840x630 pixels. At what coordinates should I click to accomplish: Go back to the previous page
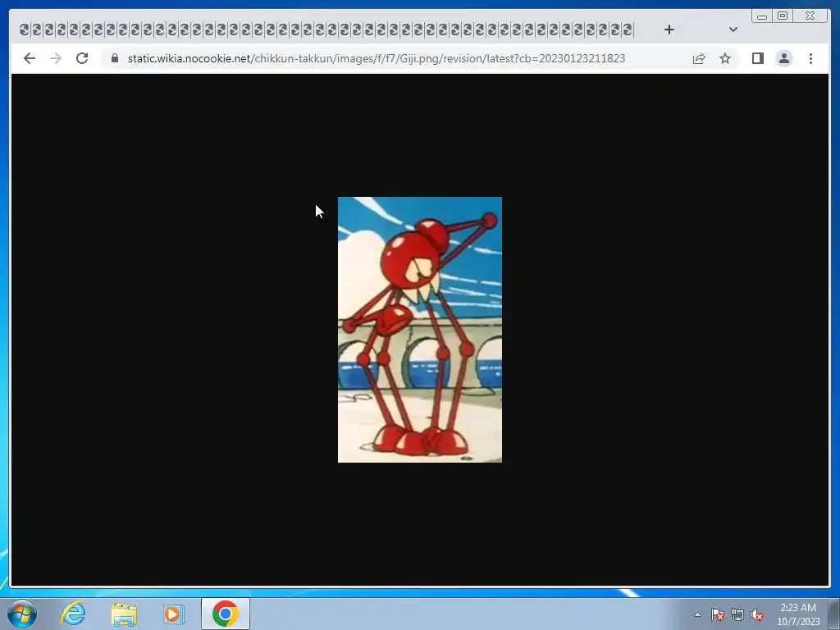[x=30, y=58]
